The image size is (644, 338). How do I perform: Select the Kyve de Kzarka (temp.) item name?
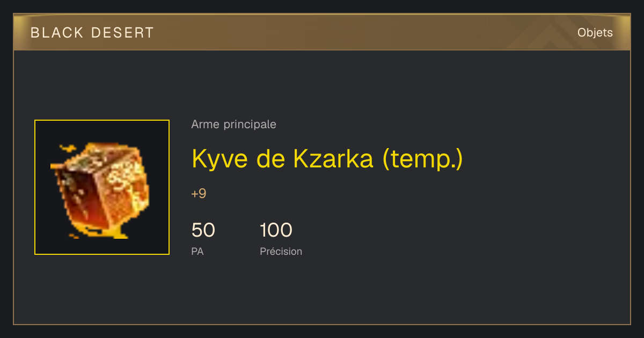coord(327,158)
